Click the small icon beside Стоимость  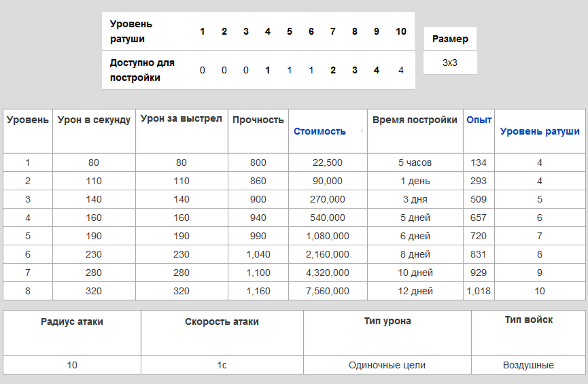(362, 130)
